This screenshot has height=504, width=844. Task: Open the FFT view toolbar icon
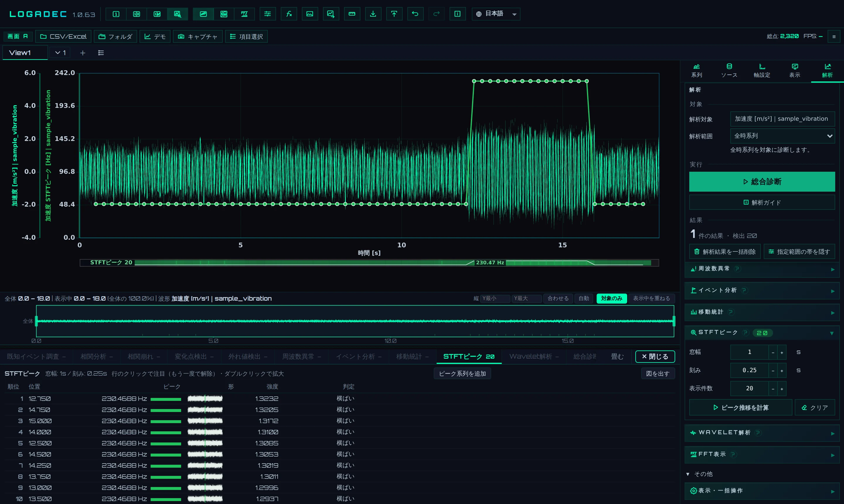point(244,14)
